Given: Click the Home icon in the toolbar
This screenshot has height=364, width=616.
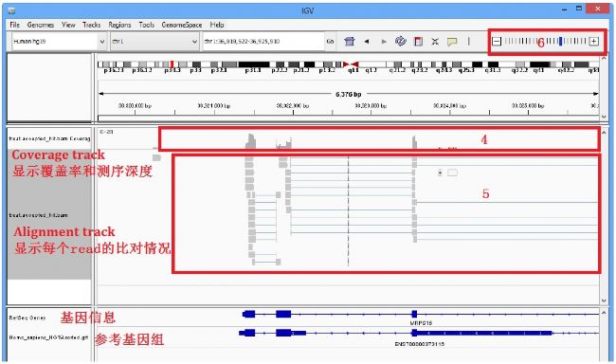Looking at the screenshot, I should (x=350, y=42).
